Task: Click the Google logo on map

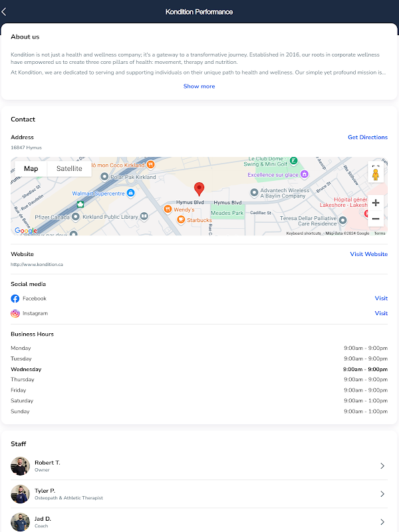Action: pyautogui.click(x=26, y=230)
